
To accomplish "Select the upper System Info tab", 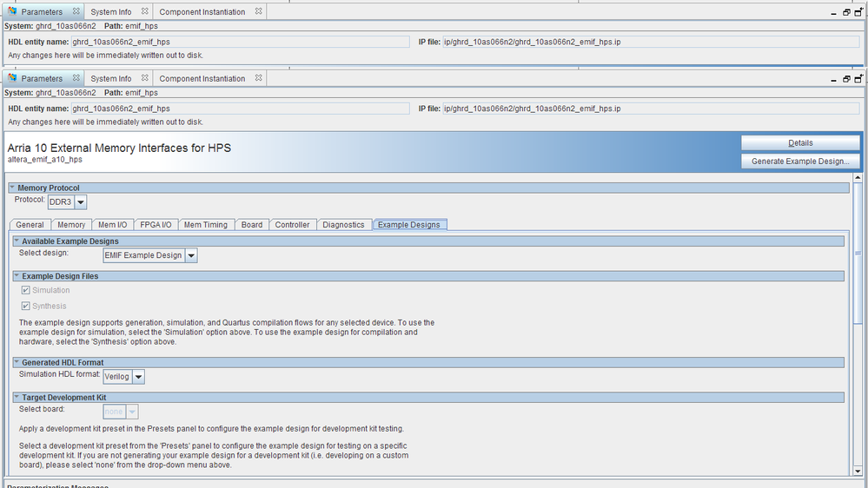I will pos(111,11).
